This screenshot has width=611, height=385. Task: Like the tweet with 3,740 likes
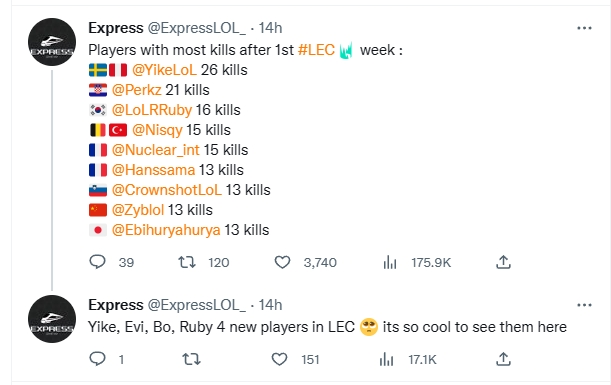click(283, 262)
